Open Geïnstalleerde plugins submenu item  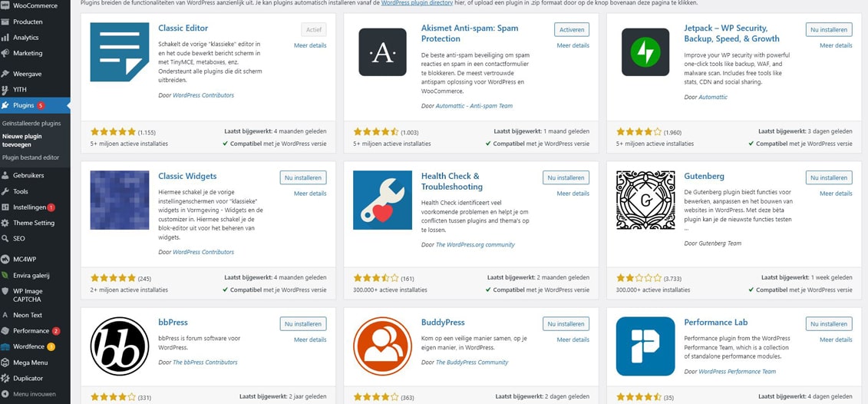tap(31, 124)
